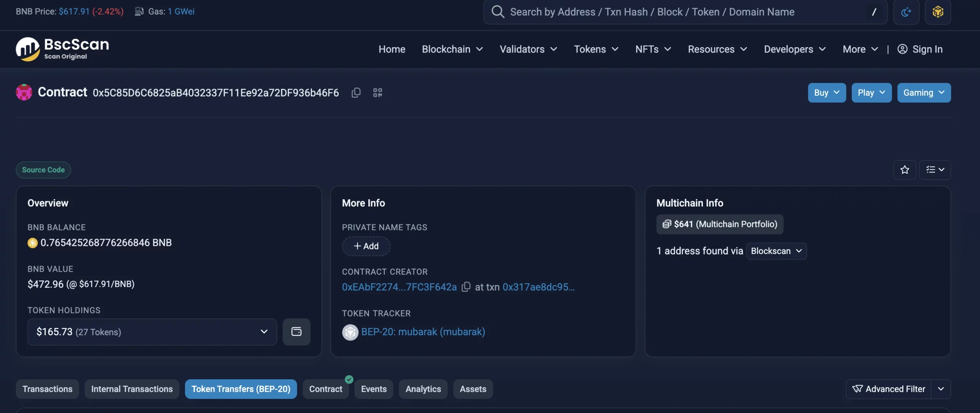The height and width of the screenshot is (413, 980).
Task: Click the contract identicon avatar
Action: 24,92
